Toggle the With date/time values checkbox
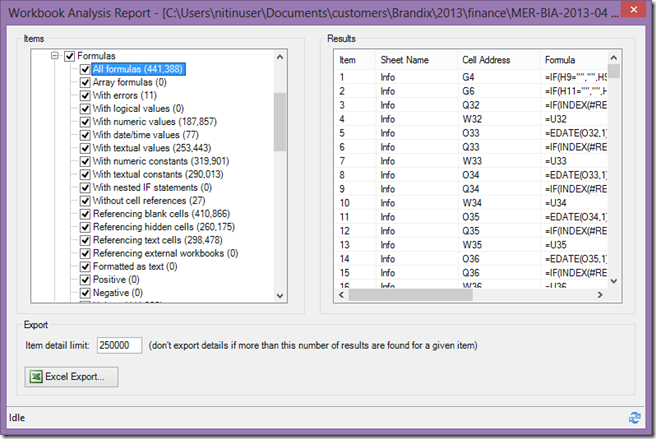The height and width of the screenshot is (439, 656). pos(85,135)
